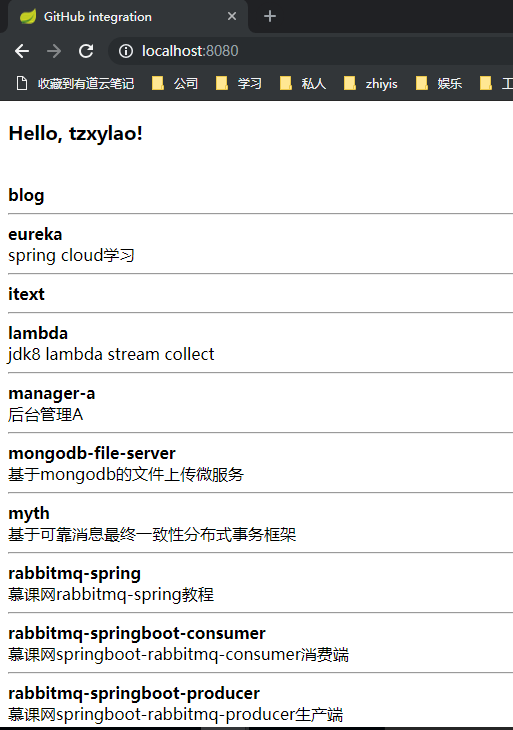Click the Hello, tzxylao! heading
Image resolution: width=513 pixels, height=730 pixels.
pyautogui.click(x=75, y=134)
